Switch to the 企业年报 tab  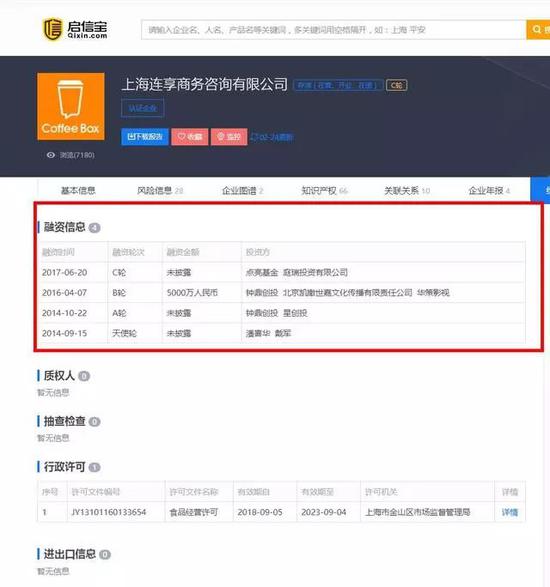[489, 191]
